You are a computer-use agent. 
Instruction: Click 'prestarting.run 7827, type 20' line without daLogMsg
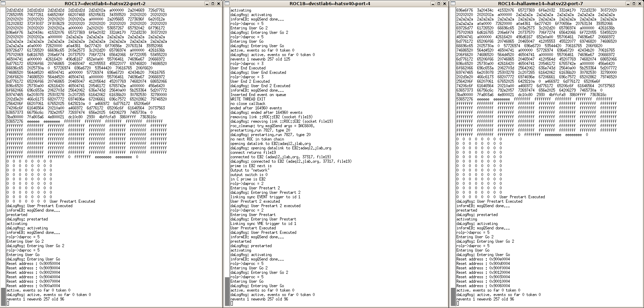coord(260,130)
